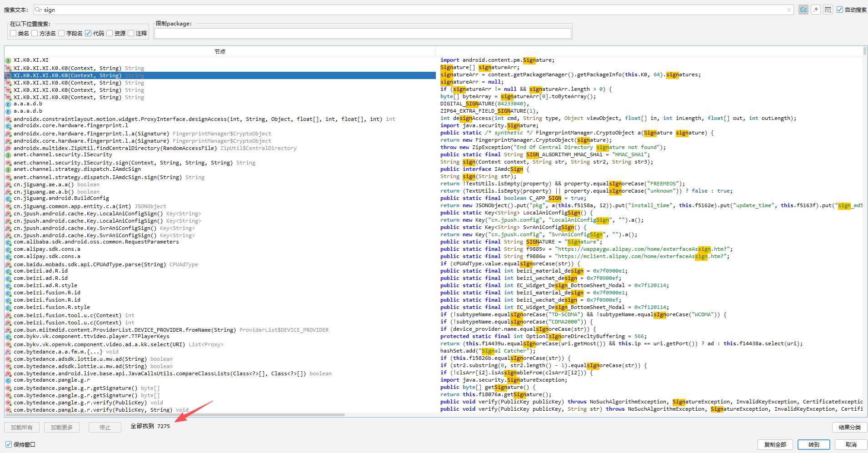Disable the 自动搜索 auto search checkbox
The width and height of the screenshot is (868, 453).
pyautogui.click(x=840, y=10)
